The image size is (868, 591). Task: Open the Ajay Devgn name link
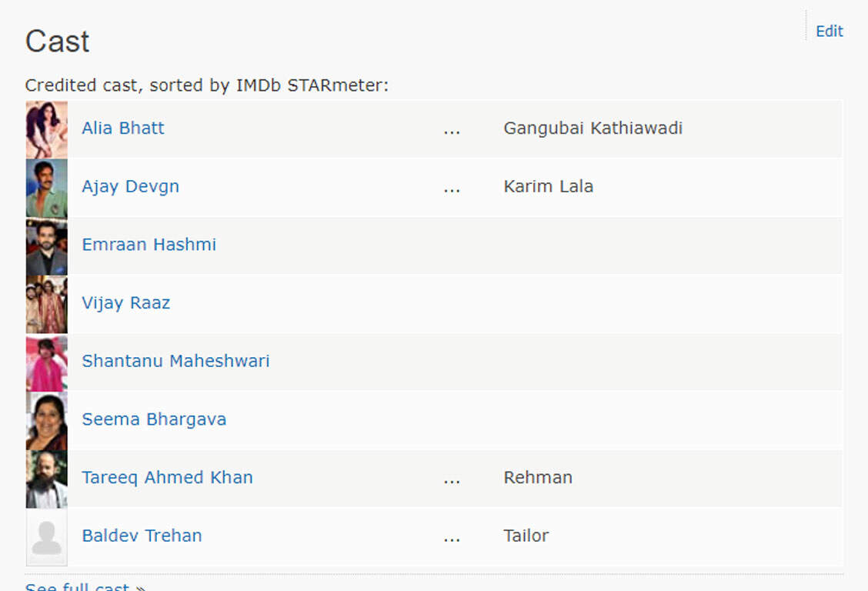131,186
